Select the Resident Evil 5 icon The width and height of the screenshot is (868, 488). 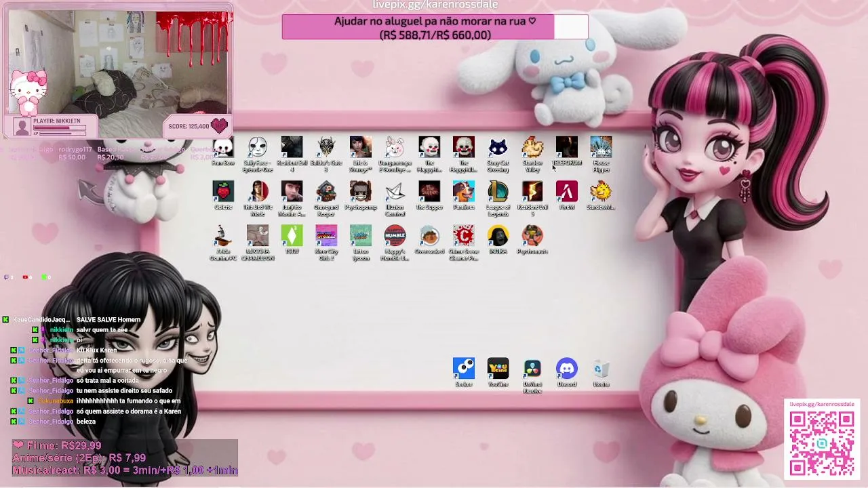pos(532,199)
